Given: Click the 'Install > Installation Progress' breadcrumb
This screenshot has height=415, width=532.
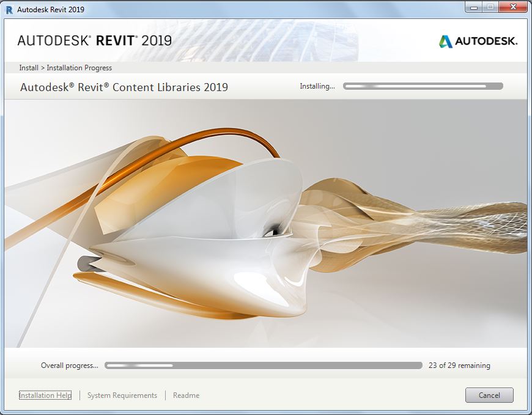Looking at the screenshot, I should [65, 68].
